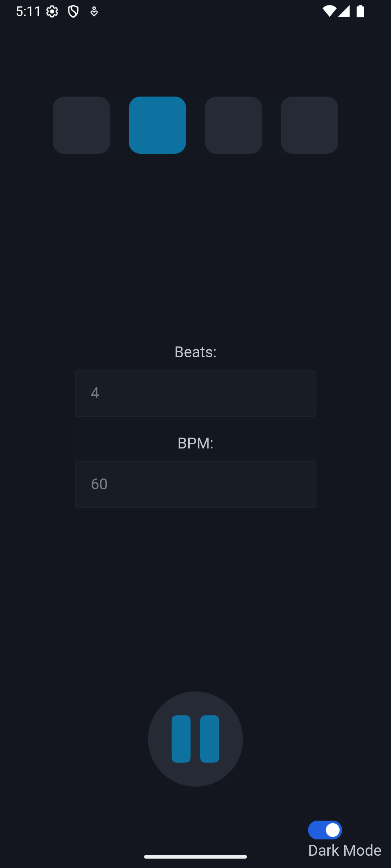
Task: Disable the Dark Mode switch
Action: click(325, 830)
